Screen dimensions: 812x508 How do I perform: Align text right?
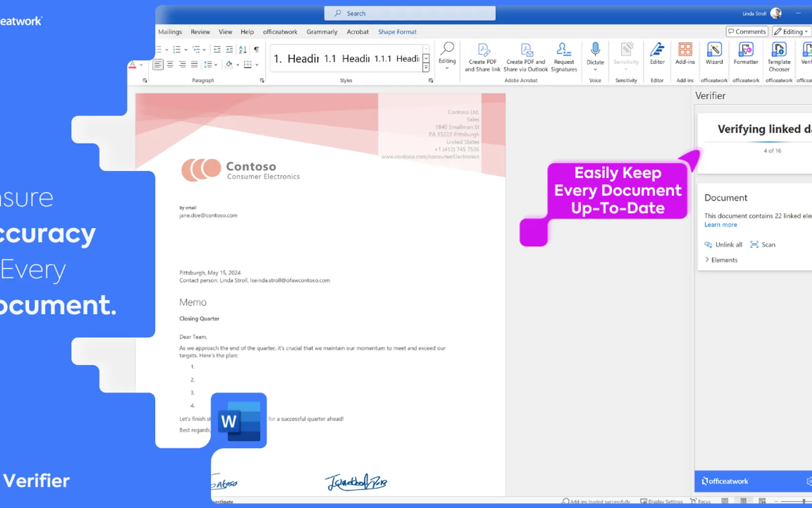(182, 65)
